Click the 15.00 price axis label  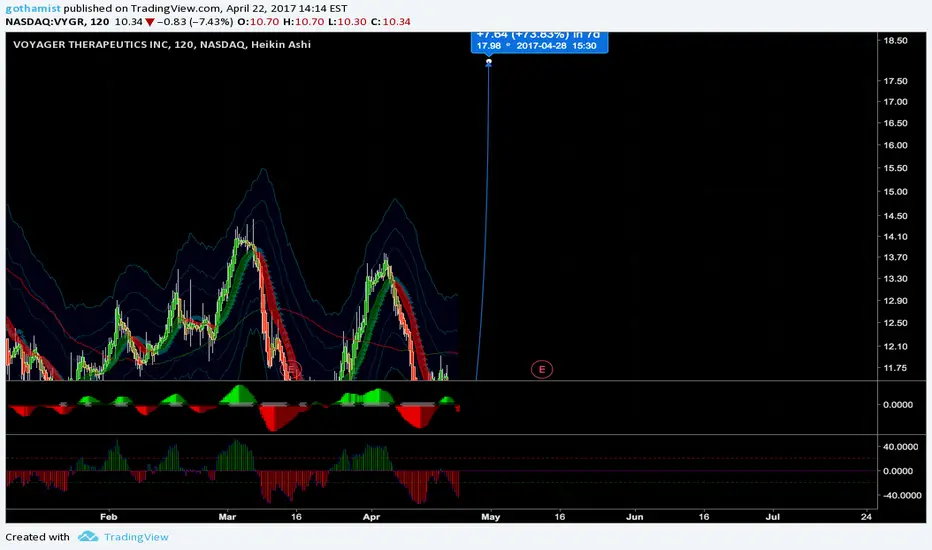coord(895,191)
